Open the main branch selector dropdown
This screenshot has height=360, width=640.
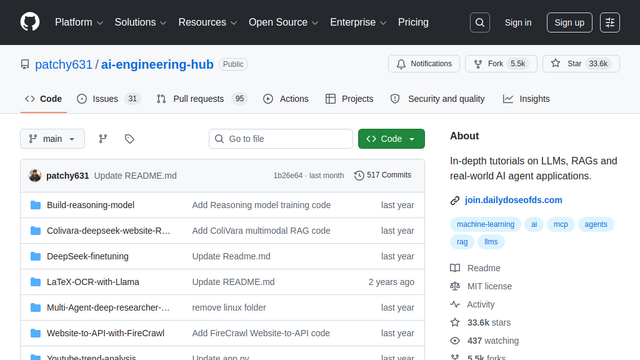pyautogui.click(x=52, y=139)
